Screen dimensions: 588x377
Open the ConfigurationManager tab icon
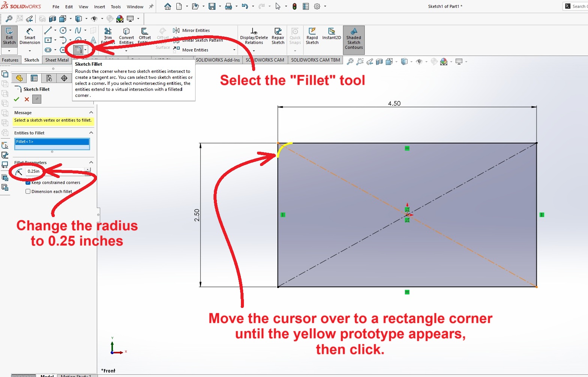click(x=49, y=78)
